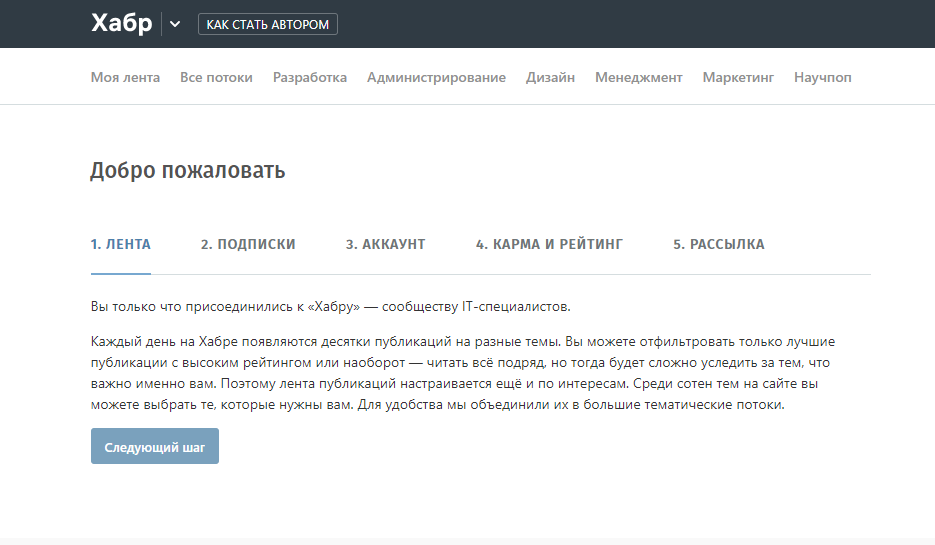Select the Разработка stream
The width and height of the screenshot is (935, 545).
pyautogui.click(x=310, y=78)
